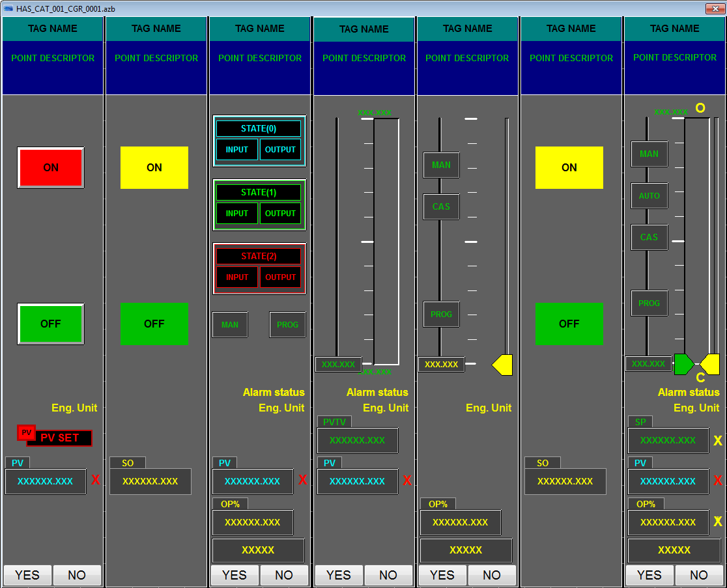Viewport: 727px width, 588px height.
Task: Click the yellow X beside the last OP% field
Action: click(x=718, y=522)
